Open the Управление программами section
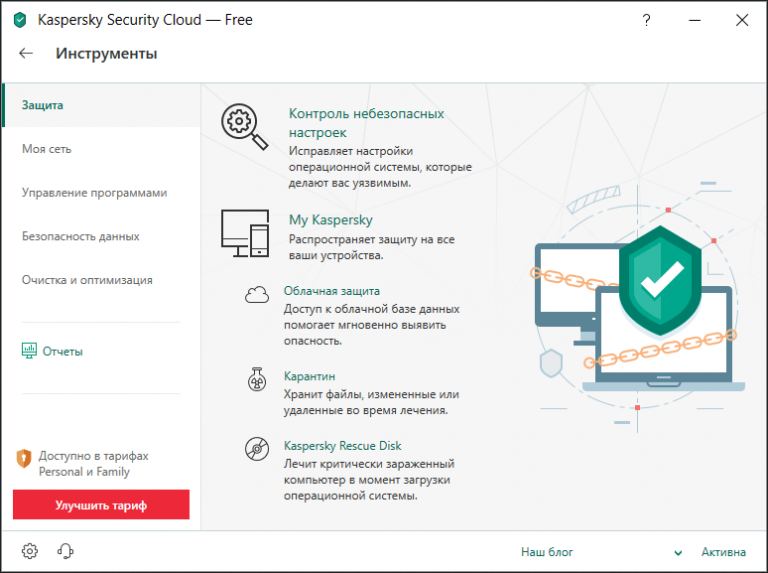768x573 pixels. coord(94,193)
